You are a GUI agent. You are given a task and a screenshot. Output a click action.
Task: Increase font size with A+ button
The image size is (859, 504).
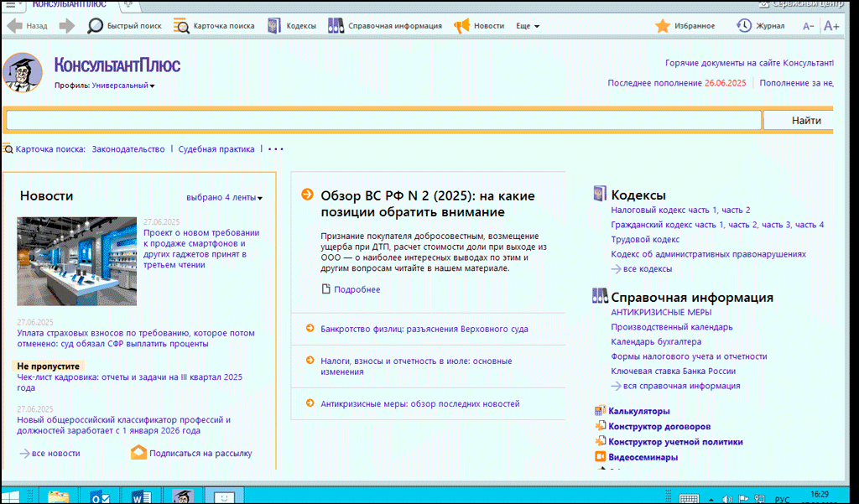pyautogui.click(x=831, y=26)
